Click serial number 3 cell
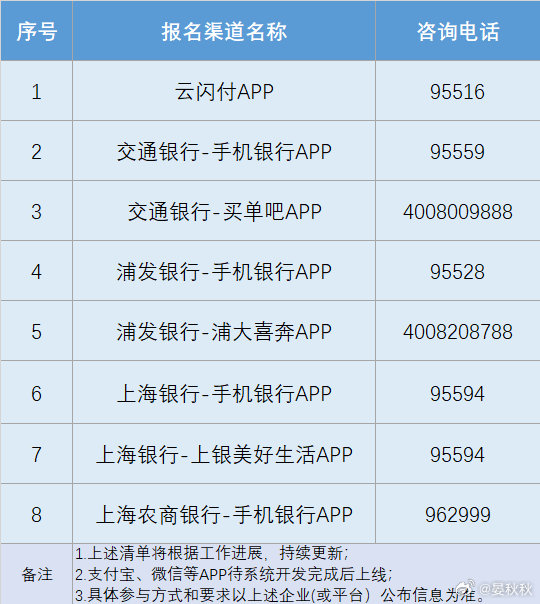 [37, 211]
